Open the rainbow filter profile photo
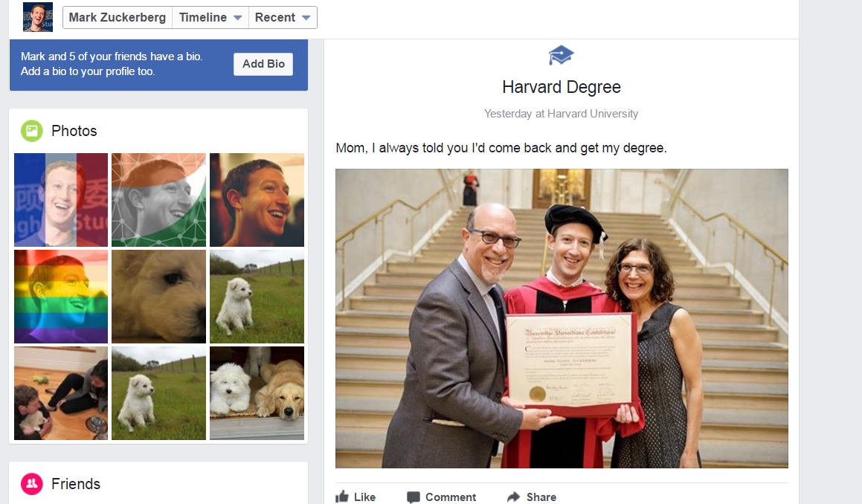This screenshot has width=862, height=504. pyautogui.click(x=61, y=296)
